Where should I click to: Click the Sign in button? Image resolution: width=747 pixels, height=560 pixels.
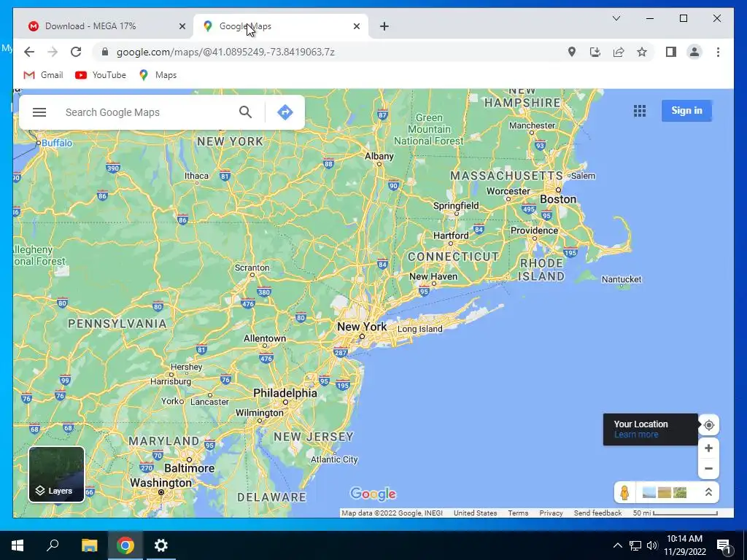[x=686, y=111]
